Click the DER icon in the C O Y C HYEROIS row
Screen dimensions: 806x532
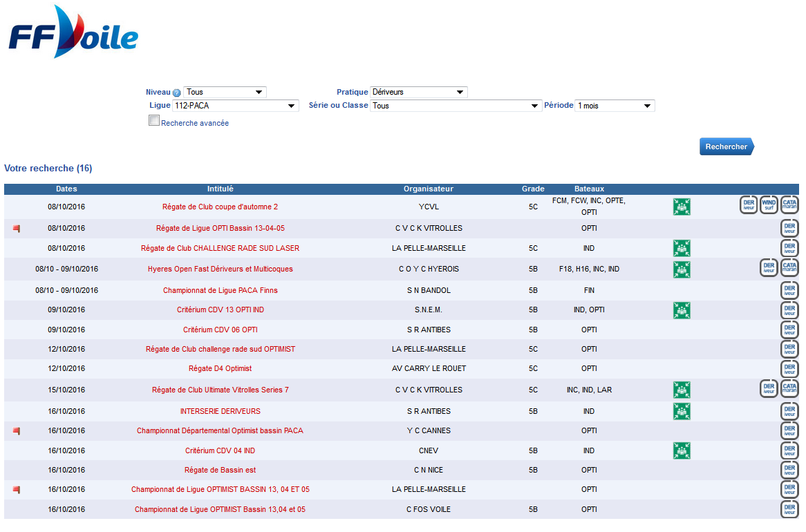[769, 268]
